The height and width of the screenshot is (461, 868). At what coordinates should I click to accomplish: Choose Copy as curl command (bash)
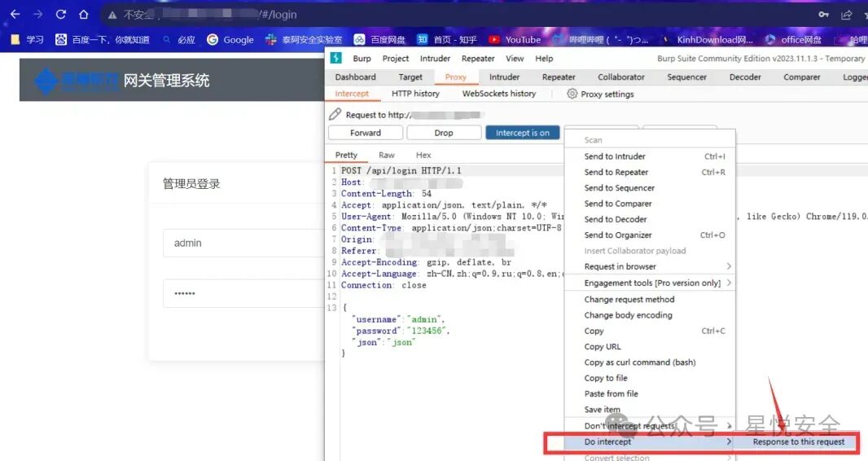[650, 362]
